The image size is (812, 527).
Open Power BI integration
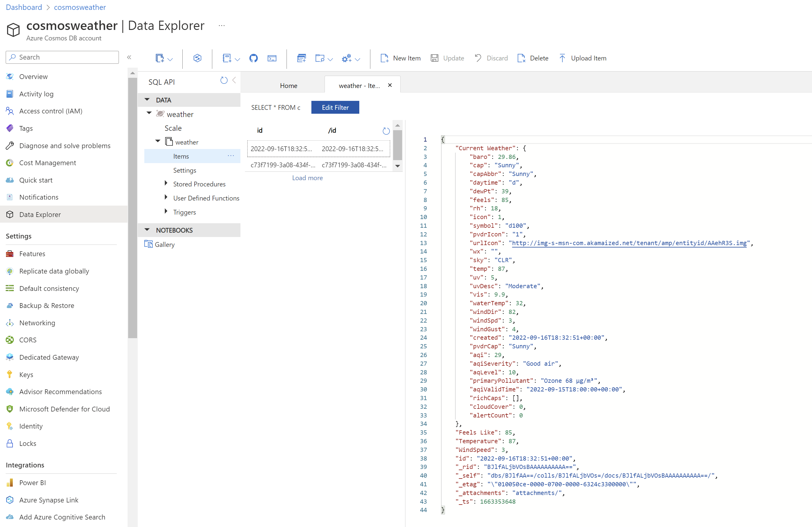pyautogui.click(x=32, y=483)
